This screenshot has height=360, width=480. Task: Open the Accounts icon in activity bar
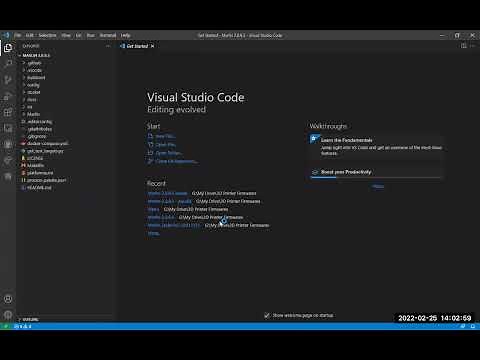click(8, 299)
